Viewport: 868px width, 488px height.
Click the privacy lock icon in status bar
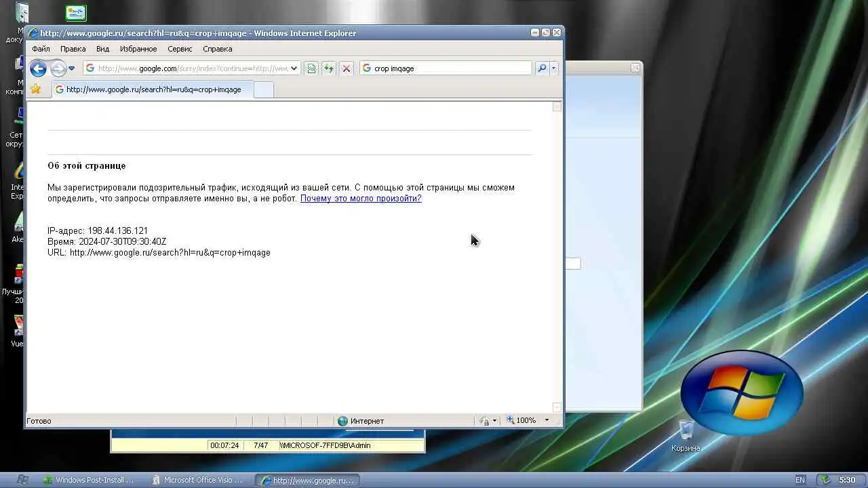[x=484, y=421]
